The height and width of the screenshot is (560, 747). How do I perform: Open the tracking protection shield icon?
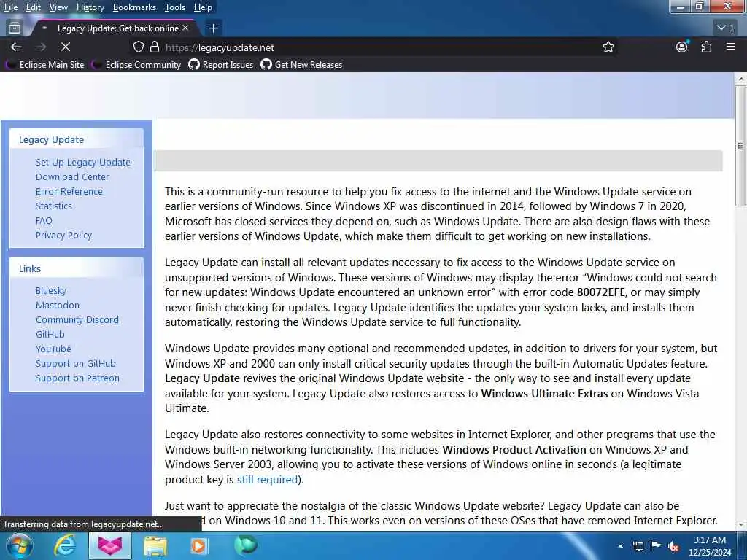[138, 47]
